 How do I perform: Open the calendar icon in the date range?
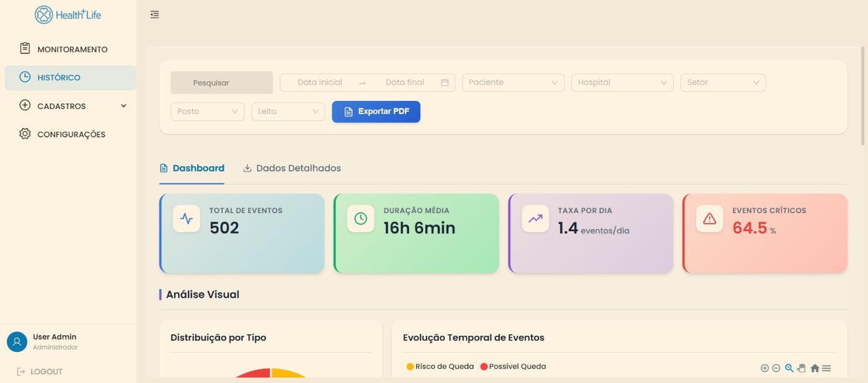[445, 82]
